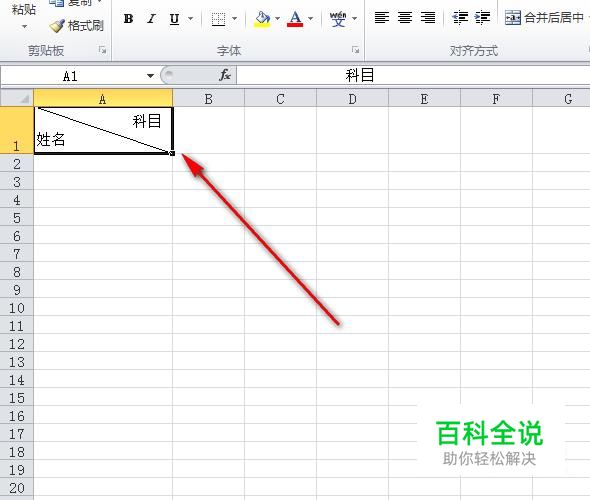Open the fill color dropdown arrow

[x=277, y=18]
